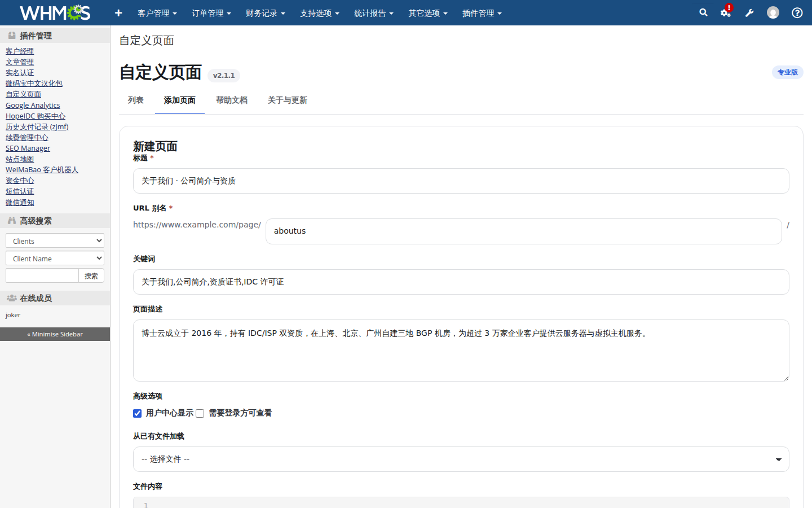Open the 微码宝中文汉化包 link
812x508 pixels.
pyautogui.click(x=34, y=84)
